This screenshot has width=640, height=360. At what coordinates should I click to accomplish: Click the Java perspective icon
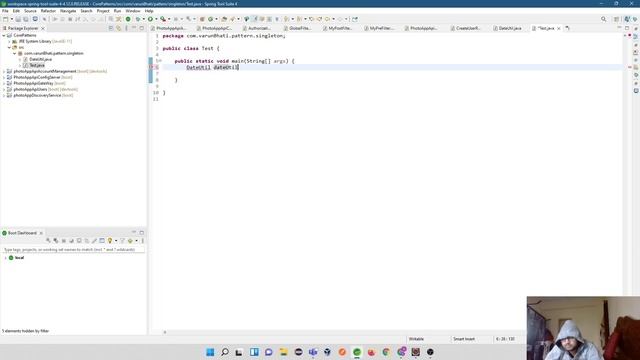pyautogui.click(x=627, y=19)
